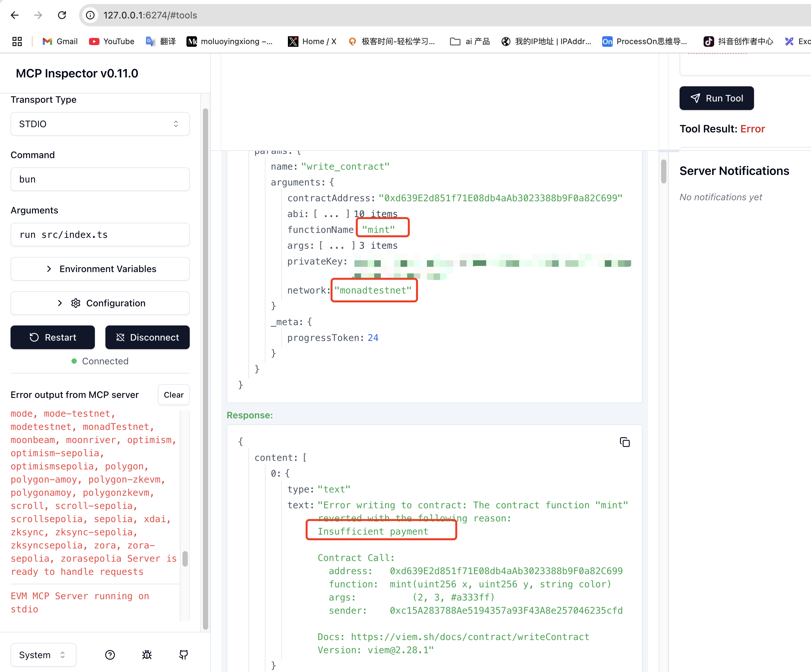The width and height of the screenshot is (811, 672).
Task: Open the YouTube bookmark
Action: 112,41
